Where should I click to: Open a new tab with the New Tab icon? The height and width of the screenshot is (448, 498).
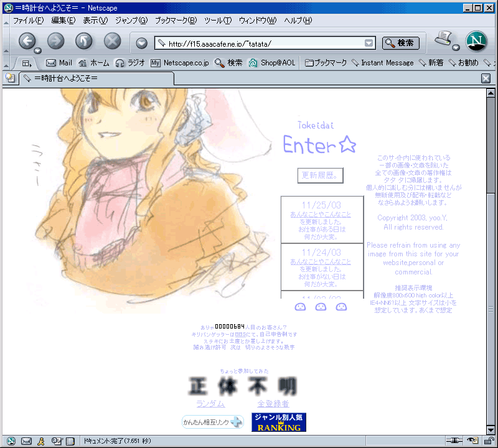pyautogui.click(x=10, y=78)
